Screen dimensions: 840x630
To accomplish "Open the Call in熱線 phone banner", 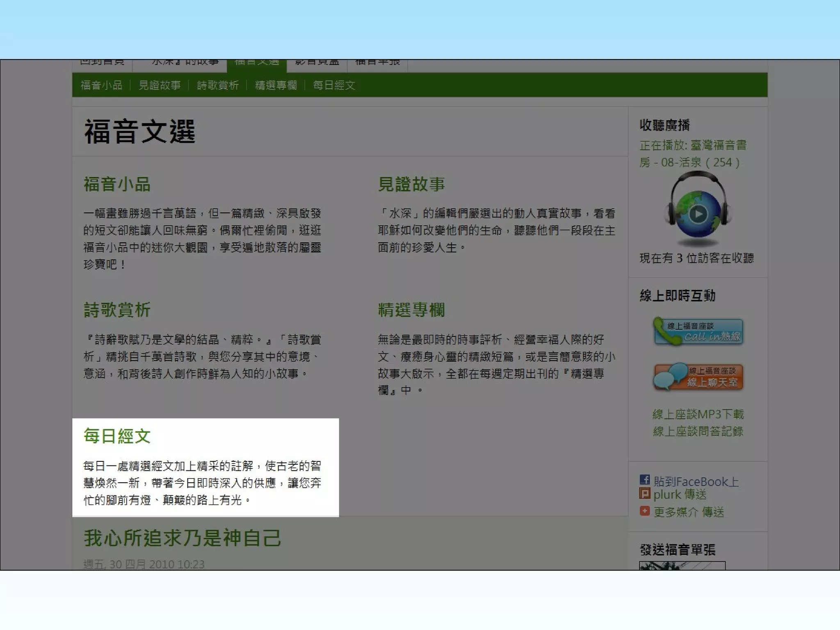I will pos(698,331).
